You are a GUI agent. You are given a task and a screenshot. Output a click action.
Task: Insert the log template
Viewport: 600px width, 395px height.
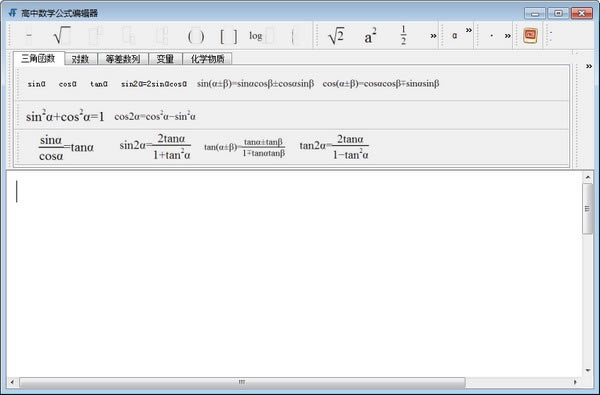(261, 36)
